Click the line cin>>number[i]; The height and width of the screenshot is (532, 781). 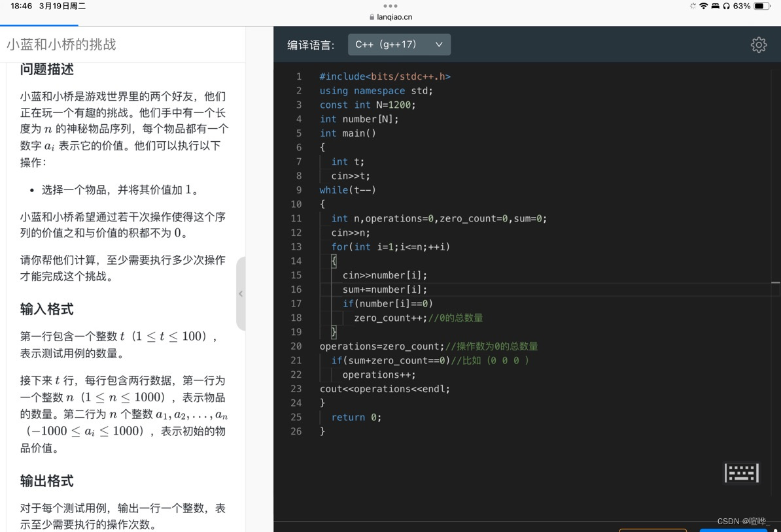[x=385, y=275]
